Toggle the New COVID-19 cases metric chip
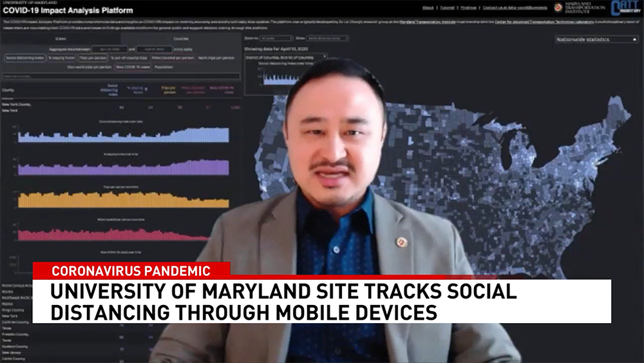644x363 pixels. [x=133, y=67]
